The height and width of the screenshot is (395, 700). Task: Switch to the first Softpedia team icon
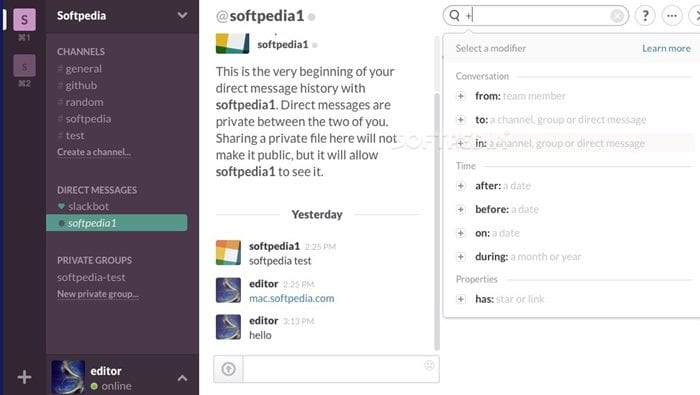tap(24, 20)
